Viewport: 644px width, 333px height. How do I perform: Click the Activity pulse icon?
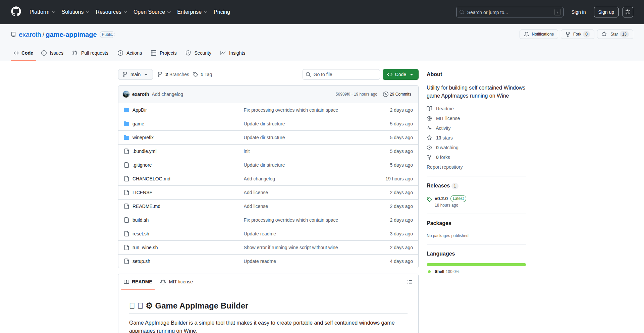[429, 128]
